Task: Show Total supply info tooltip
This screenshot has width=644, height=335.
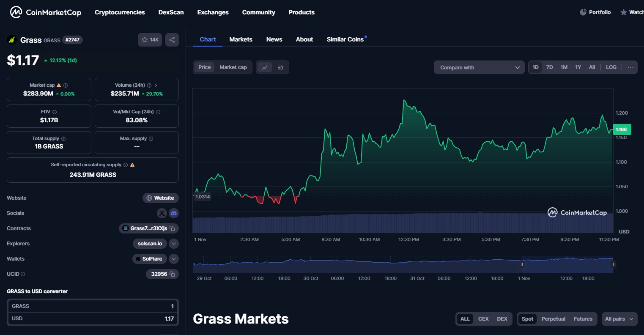Action: [x=63, y=139]
